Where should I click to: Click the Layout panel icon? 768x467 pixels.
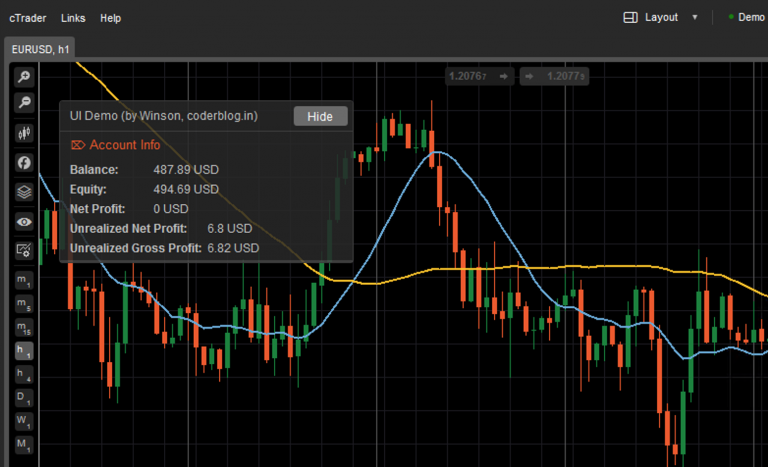point(630,17)
